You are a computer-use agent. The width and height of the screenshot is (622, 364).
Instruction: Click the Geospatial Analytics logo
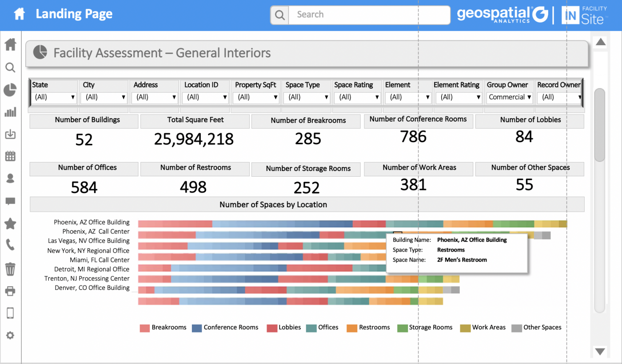502,15
